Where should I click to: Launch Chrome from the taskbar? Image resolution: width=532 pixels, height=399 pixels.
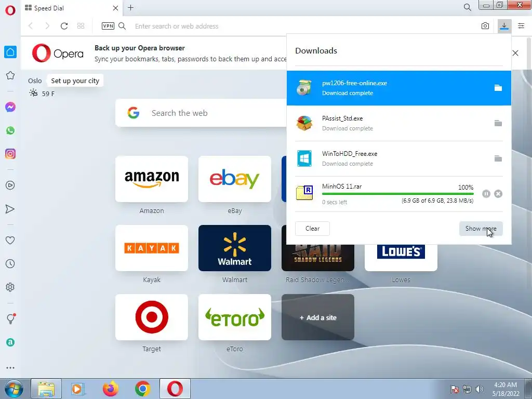(142, 389)
